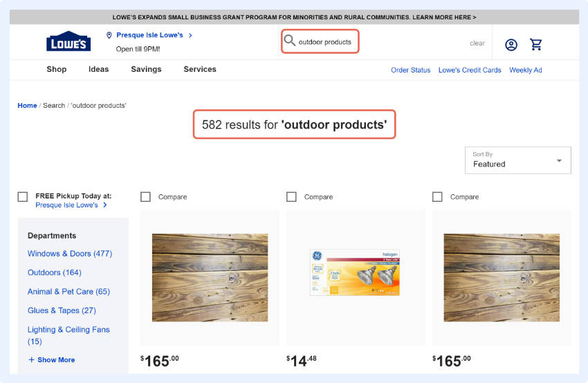Click the outdoor products search field
Screen dimensions: 588x383
click(327, 42)
